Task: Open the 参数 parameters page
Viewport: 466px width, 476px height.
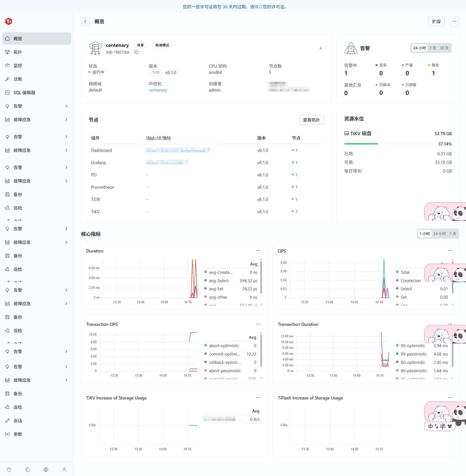Action: (37, 434)
